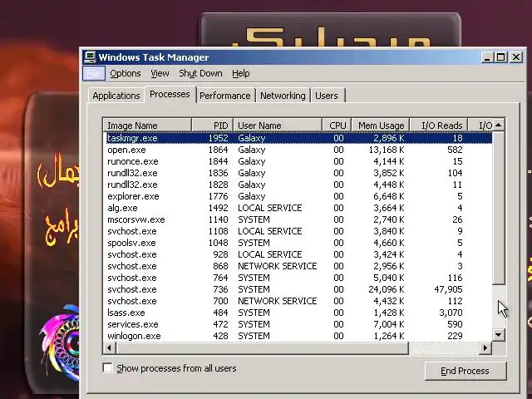The width and height of the screenshot is (532, 399).
Task: Click the vertical scrollbar up arrow
Action: [499, 125]
